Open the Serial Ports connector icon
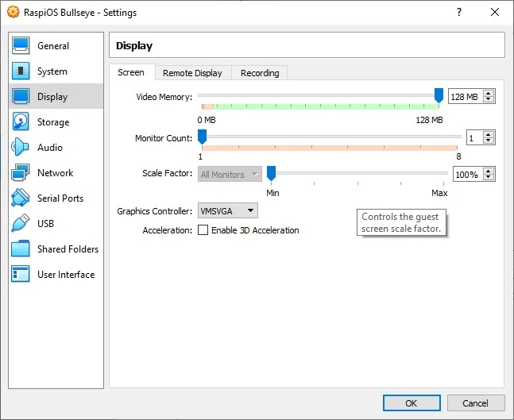The height and width of the screenshot is (420, 514). point(21,198)
